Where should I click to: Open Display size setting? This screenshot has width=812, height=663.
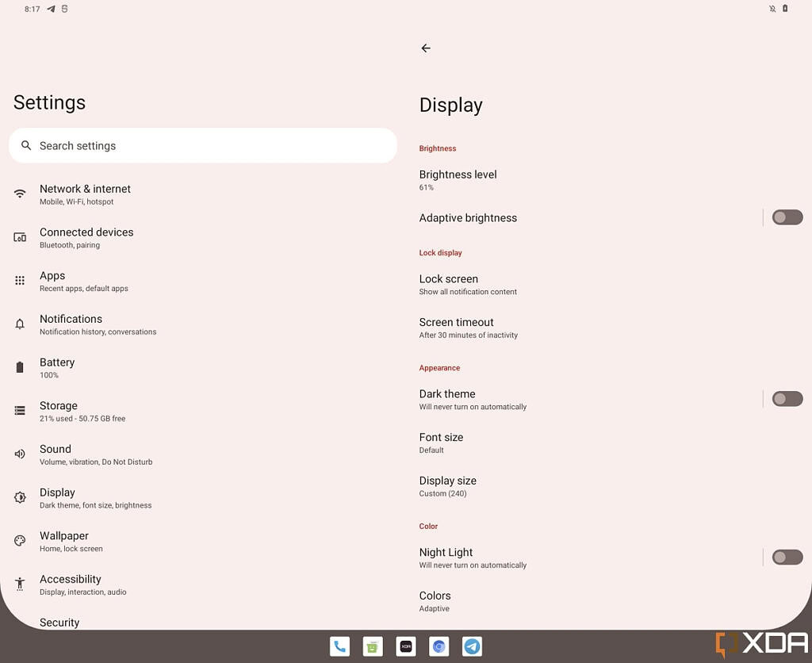(x=448, y=486)
